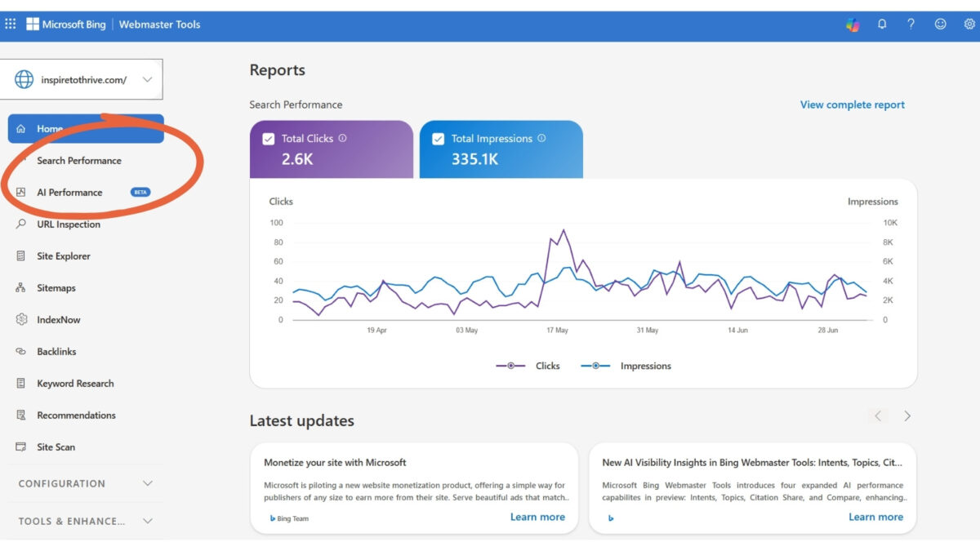Open the inspiretothrive.com site dropdown
Image resolution: width=980 pixels, height=551 pixels.
(x=82, y=80)
